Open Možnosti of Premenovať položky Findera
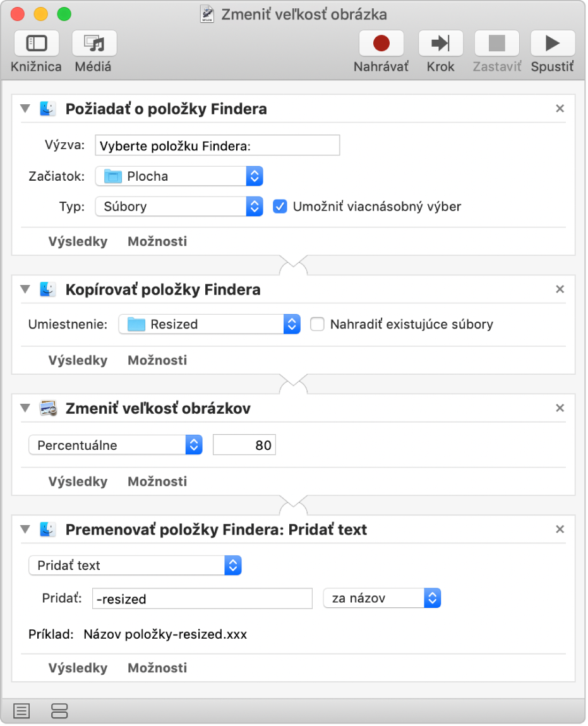The image size is (588, 726). tap(157, 668)
